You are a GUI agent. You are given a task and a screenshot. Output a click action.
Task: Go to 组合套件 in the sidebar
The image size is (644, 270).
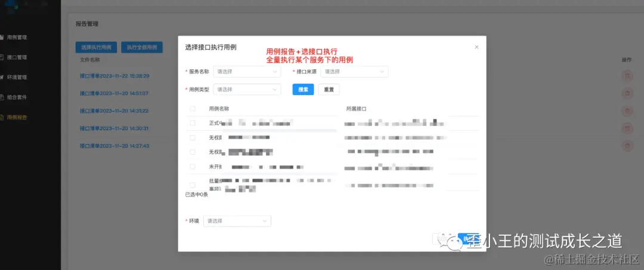pos(17,97)
